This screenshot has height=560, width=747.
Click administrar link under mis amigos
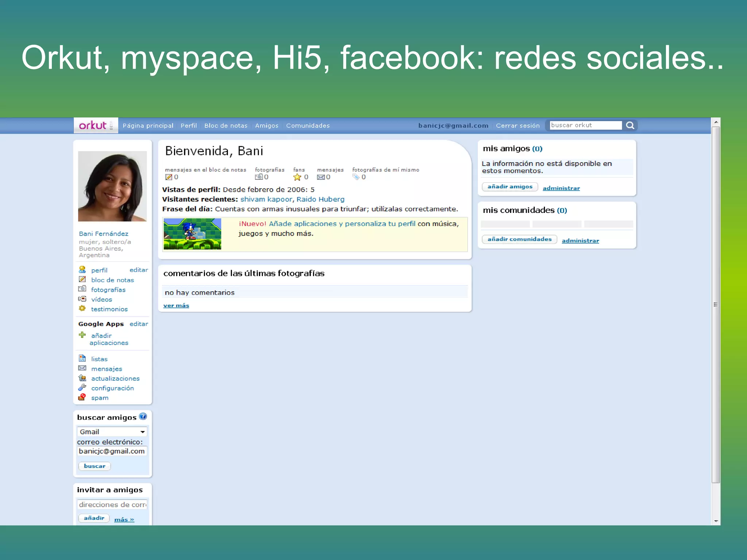(561, 188)
